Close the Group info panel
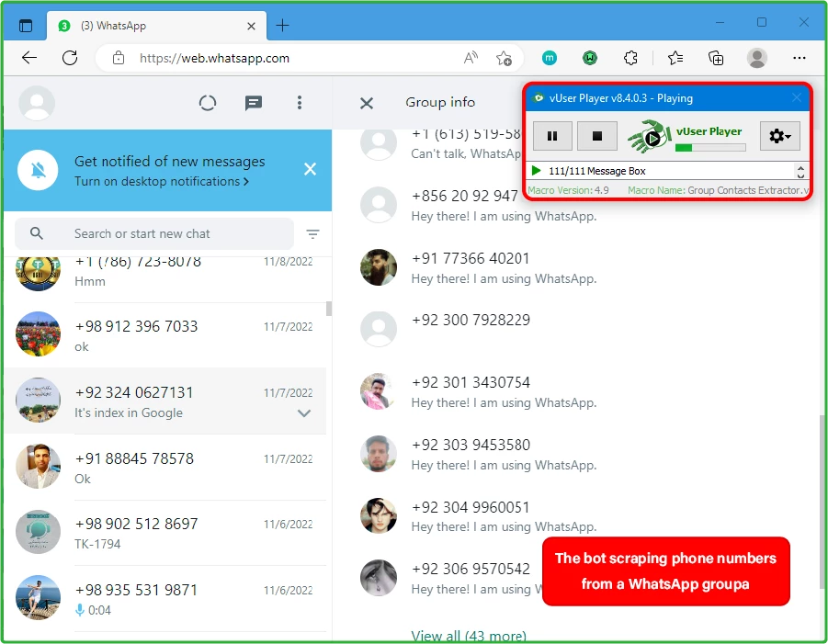Viewport: 828px width, 644px height. 367,103
